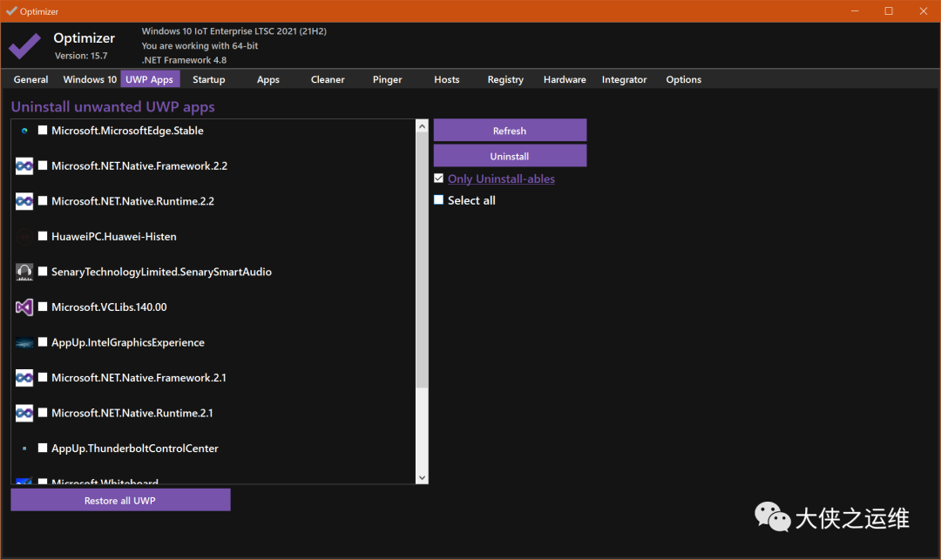Click the Huawei-Histen app icon
The width and height of the screenshot is (941, 560).
click(x=24, y=237)
